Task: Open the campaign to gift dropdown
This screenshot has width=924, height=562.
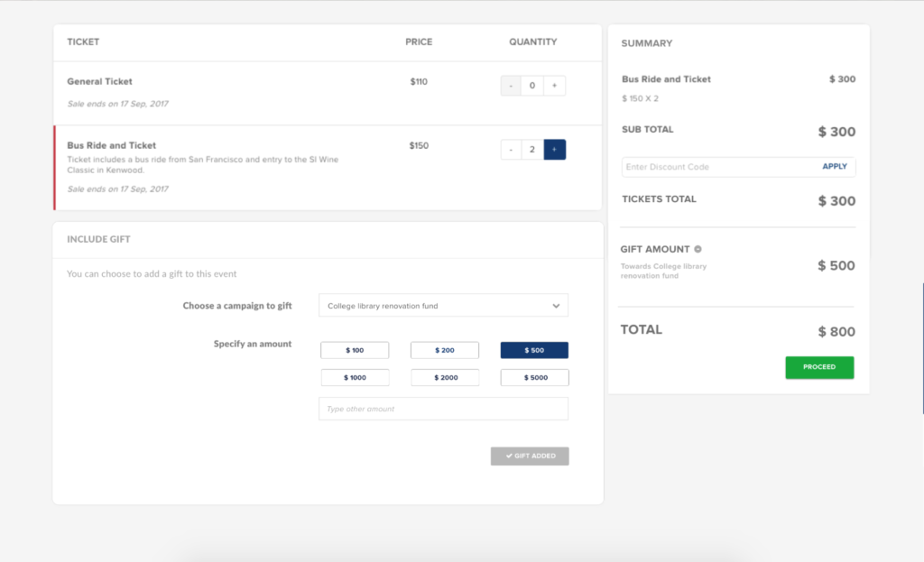Action: tap(443, 306)
